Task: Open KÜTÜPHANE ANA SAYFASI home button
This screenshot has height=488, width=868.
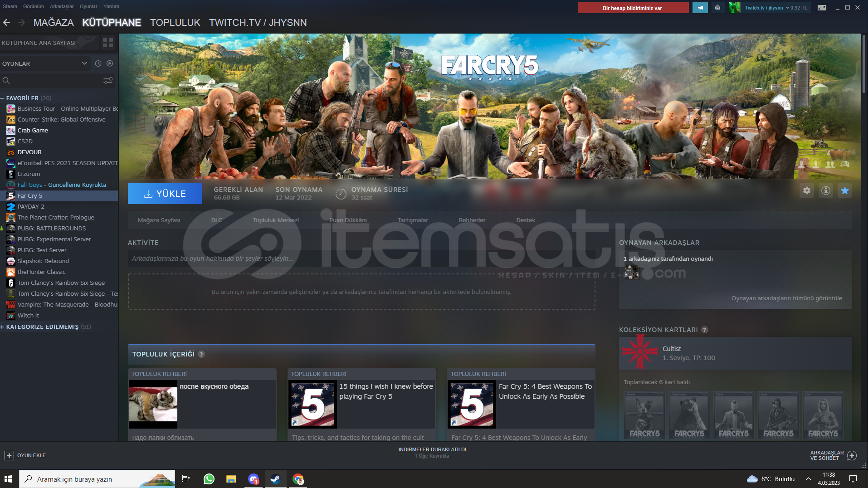Action: [x=49, y=43]
